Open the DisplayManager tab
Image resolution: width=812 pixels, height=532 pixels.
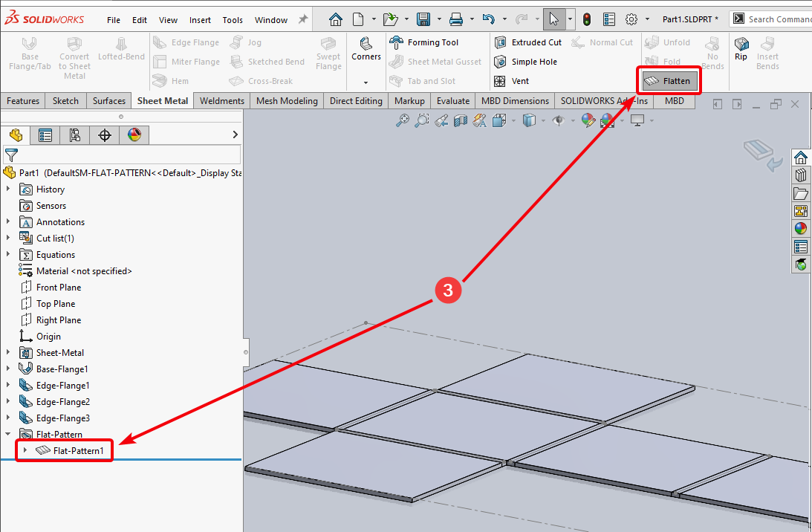[x=134, y=135]
